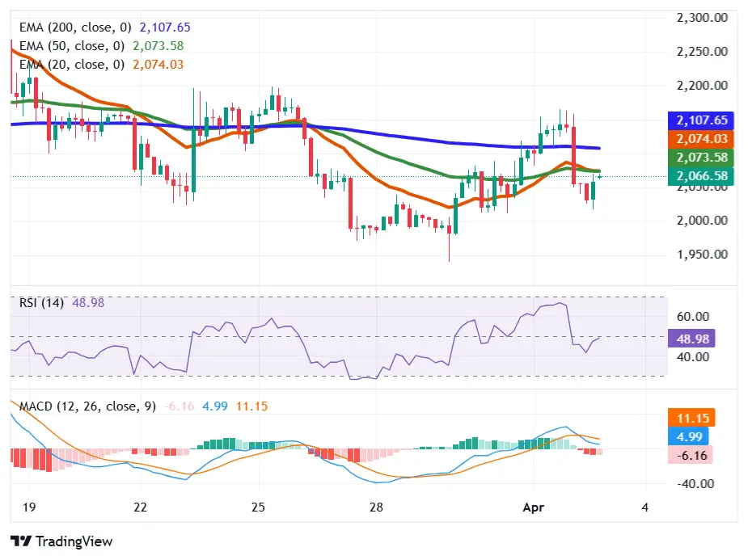Click the purple 48.98 RSI value flag

(692, 338)
